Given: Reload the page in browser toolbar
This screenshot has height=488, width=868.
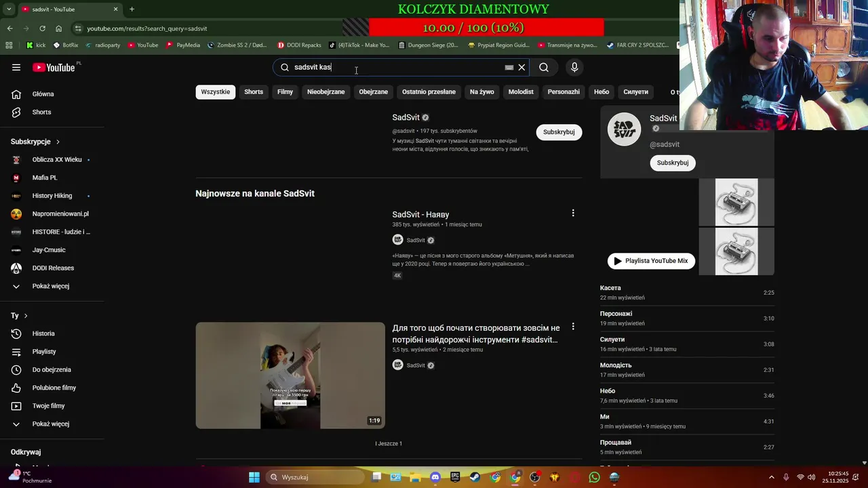Looking at the screenshot, I should [x=42, y=28].
